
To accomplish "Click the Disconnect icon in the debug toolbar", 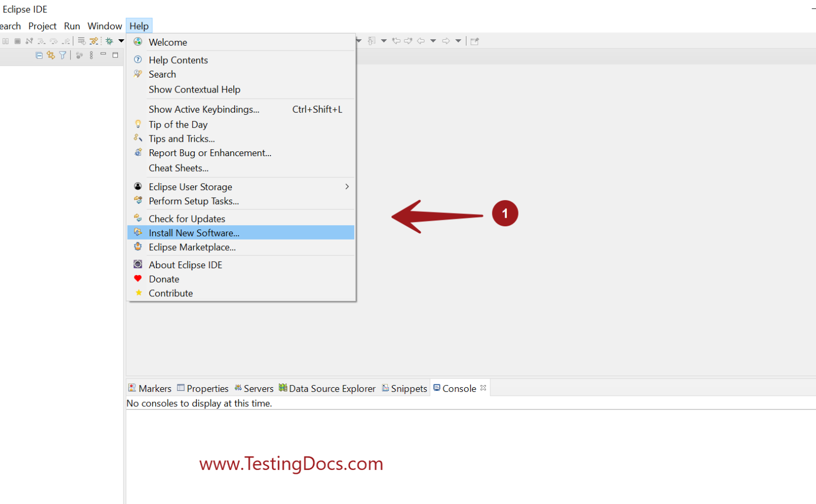I will click(x=29, y=41).
